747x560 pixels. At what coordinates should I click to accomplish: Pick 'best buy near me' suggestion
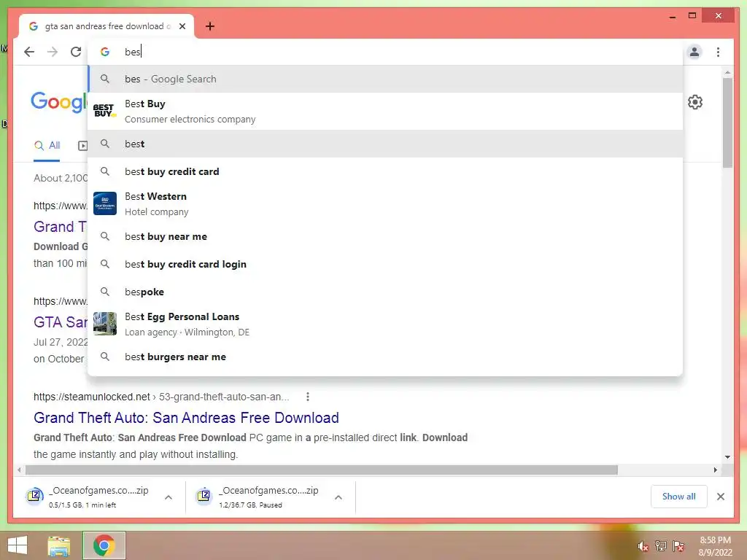[x=386, y=237]
